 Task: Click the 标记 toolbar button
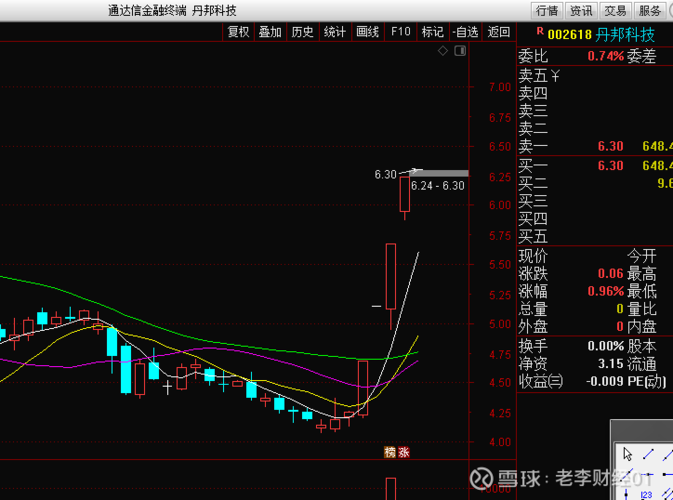coord(433,32)
